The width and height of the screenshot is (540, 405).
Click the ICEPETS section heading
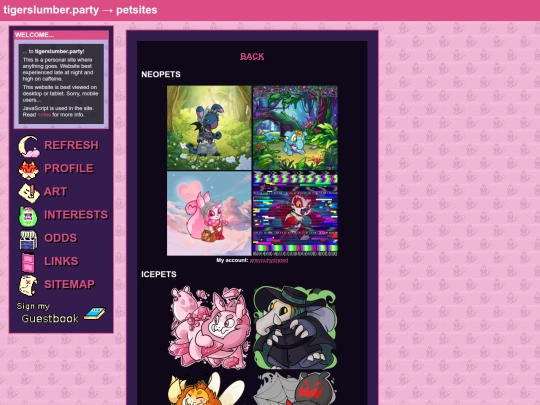[159, 274]
